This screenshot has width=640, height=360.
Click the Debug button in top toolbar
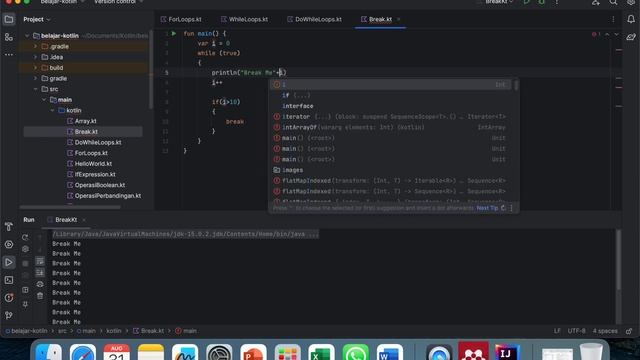tap(542, 2)
